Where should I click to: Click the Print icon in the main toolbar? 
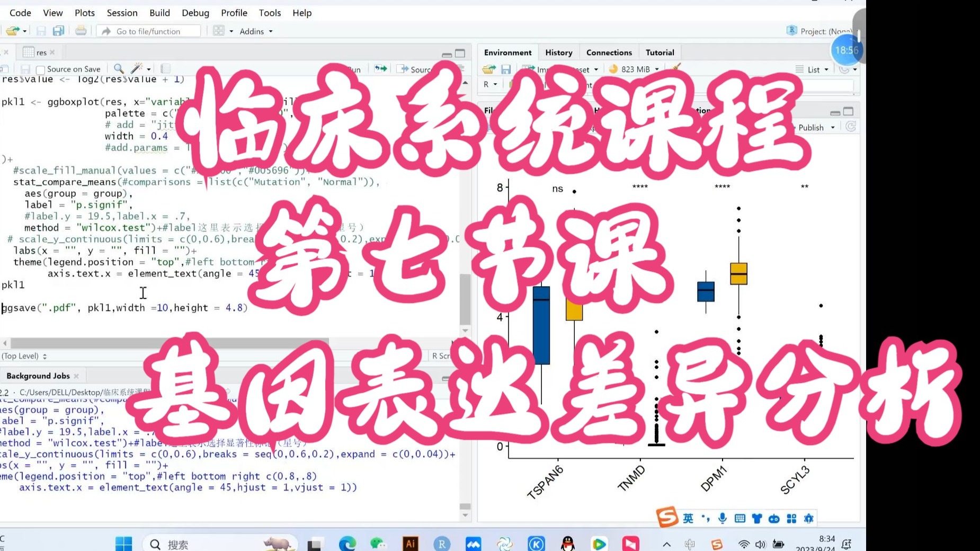point(80,31)
